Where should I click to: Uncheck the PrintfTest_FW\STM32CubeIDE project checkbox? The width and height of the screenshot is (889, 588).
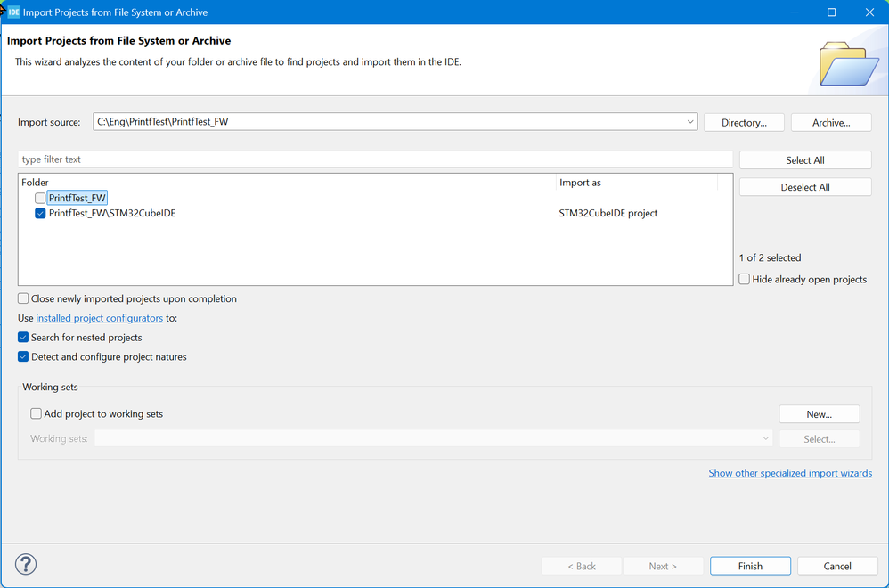tap(40, 213)
